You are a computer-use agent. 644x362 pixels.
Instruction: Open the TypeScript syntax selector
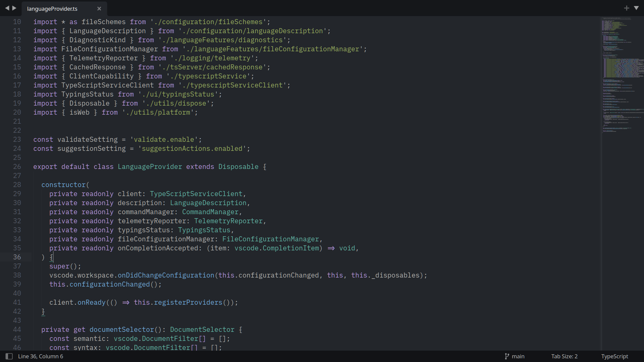pos(614,356)
